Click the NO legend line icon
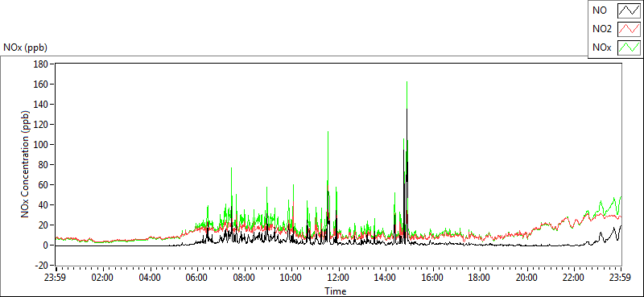The height and width of the screenshot is (297, 644). [630, 10]
